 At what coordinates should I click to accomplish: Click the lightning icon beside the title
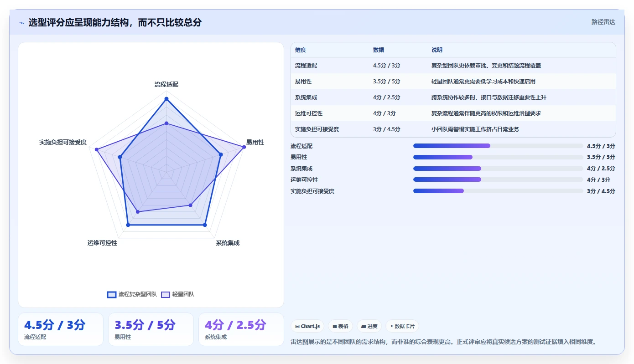pyautogui.click(x=22, y=23)
